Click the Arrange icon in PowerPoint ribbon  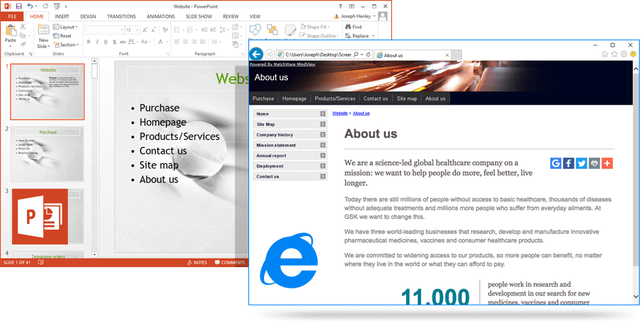point(272,30)
